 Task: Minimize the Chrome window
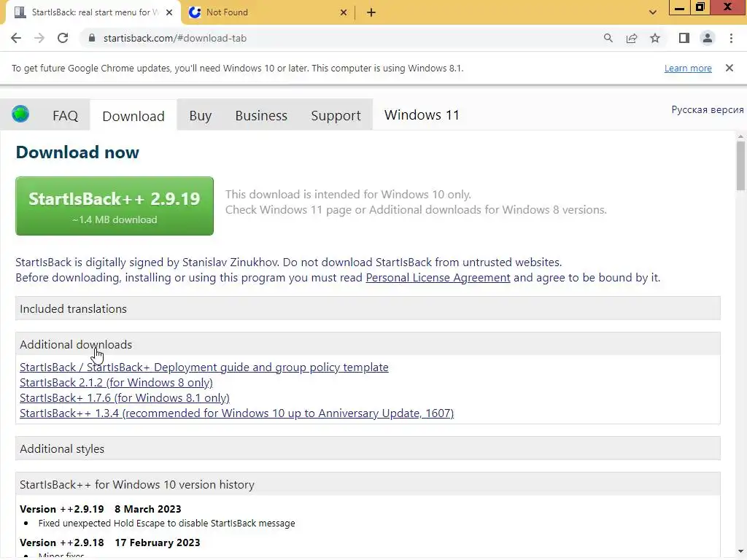679,7
